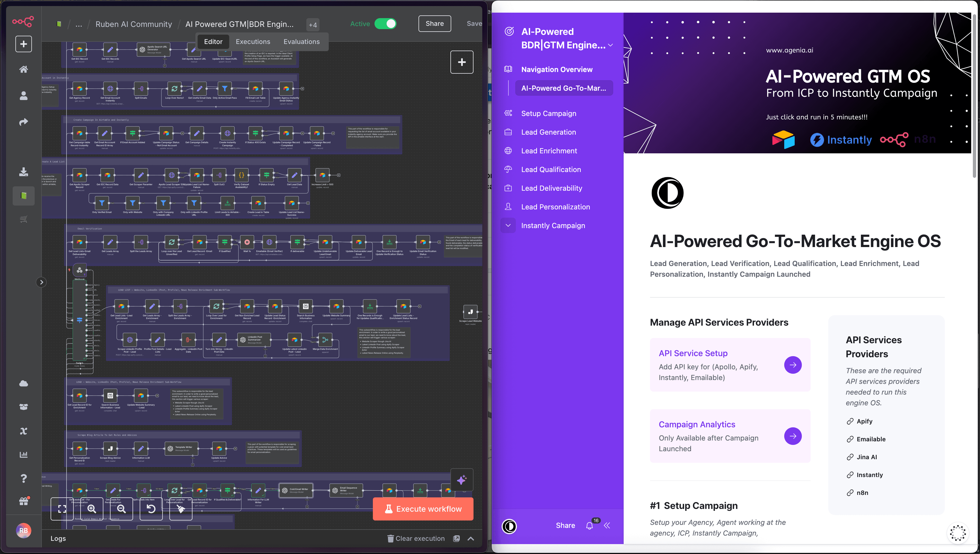Image resolution: width=980 pixels, height=554 pixels.
Task: Click the n8n logo in the sidebar
Action: click(x=23, y=22)
